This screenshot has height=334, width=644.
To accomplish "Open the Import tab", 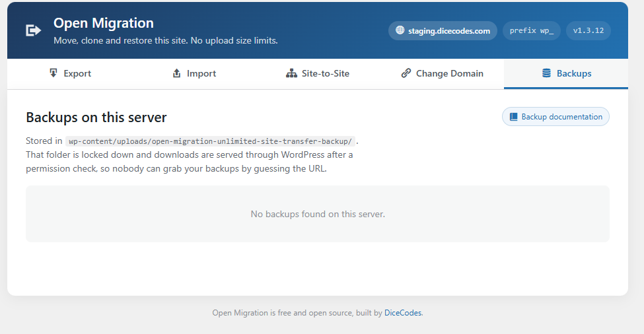I will pyautogui.click(x=194, y=73).
